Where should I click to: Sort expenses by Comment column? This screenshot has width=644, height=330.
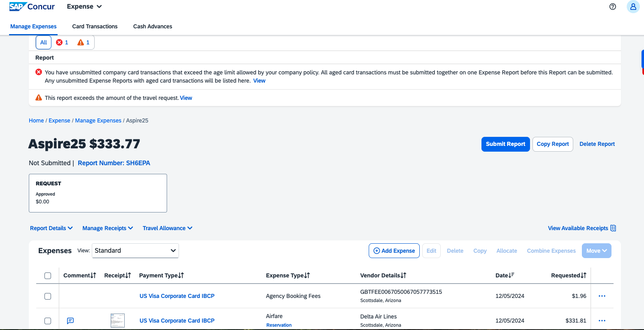80,275
